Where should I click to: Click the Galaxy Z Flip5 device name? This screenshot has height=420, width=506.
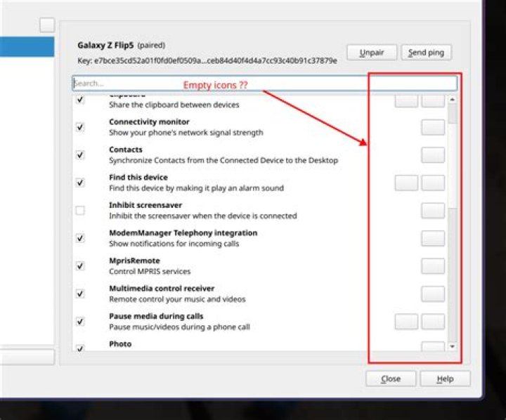105,45
